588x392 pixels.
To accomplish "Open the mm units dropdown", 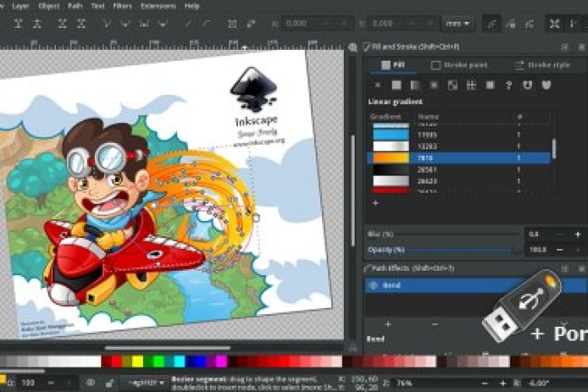I will tap(460, 23).
